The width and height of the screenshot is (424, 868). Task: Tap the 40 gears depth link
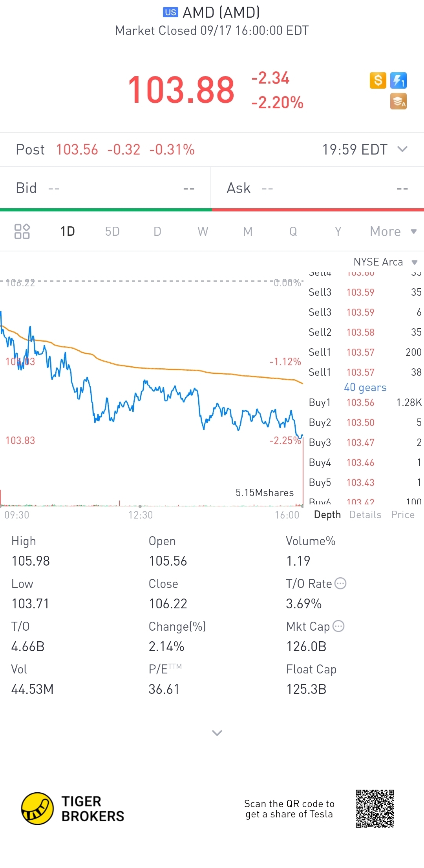click(x=365, y=388)
